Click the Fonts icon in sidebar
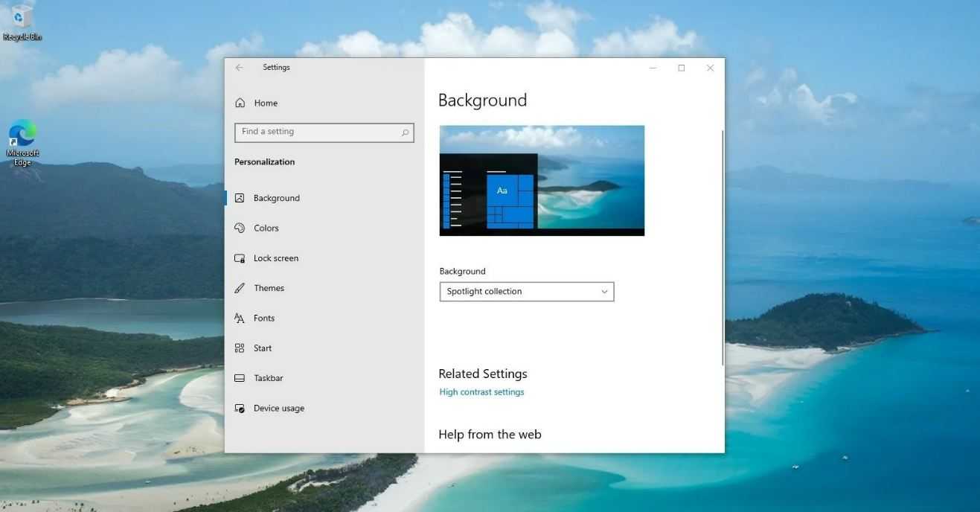Screen dimensions: 980x512 (240, 319)
